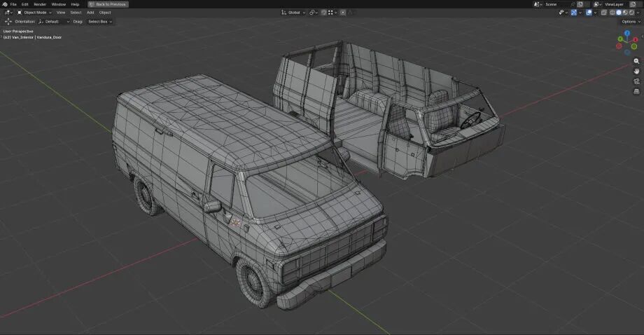The width and height of the screenshot is (644, 335).
Task: Toggle the camera view icon
Action: [636, 81]
